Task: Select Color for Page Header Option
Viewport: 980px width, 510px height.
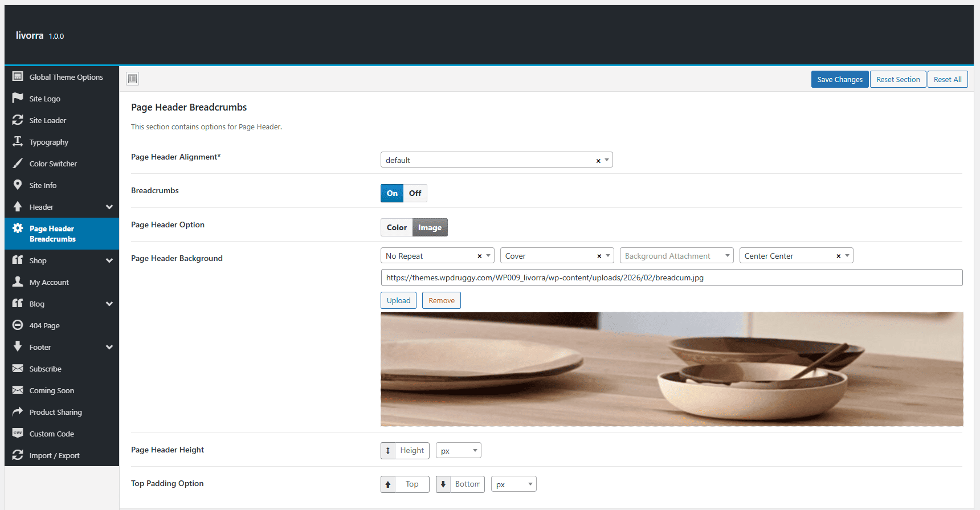Action: click(x=397, y=227)
